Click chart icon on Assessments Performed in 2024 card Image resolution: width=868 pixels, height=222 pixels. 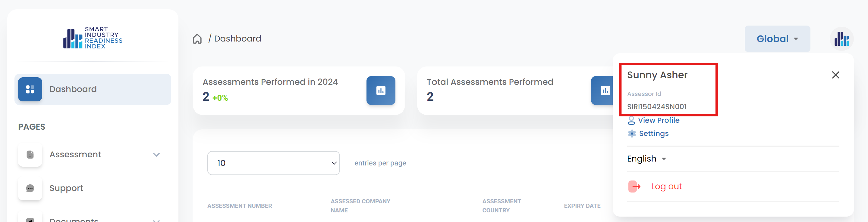(x=380, y=91)
